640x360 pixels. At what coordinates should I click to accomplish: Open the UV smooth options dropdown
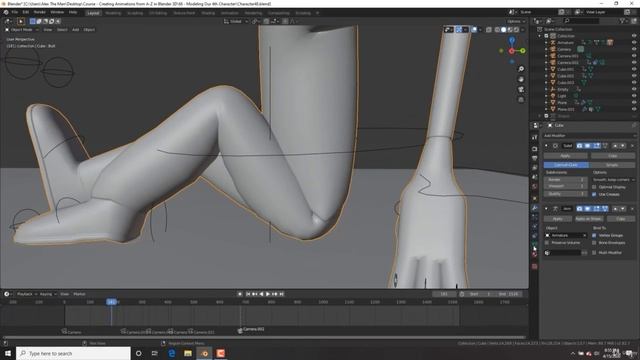pyautogui.click(x=613, y=180)
